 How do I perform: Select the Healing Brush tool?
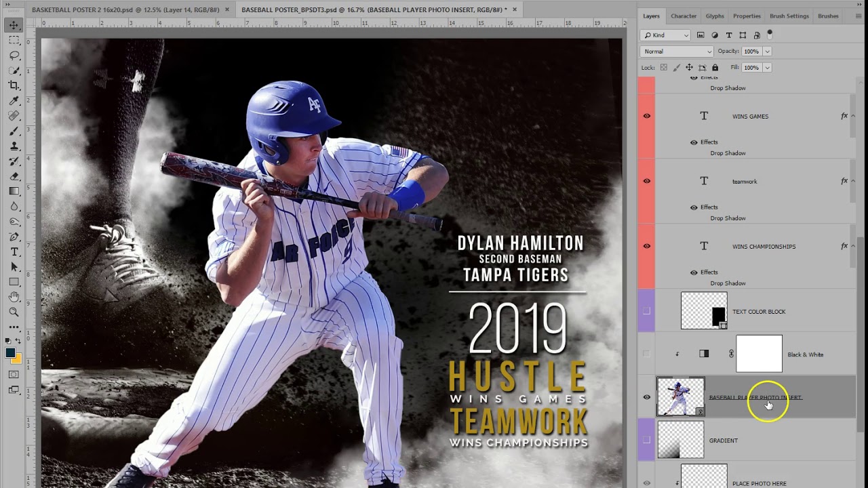[14, 115]
